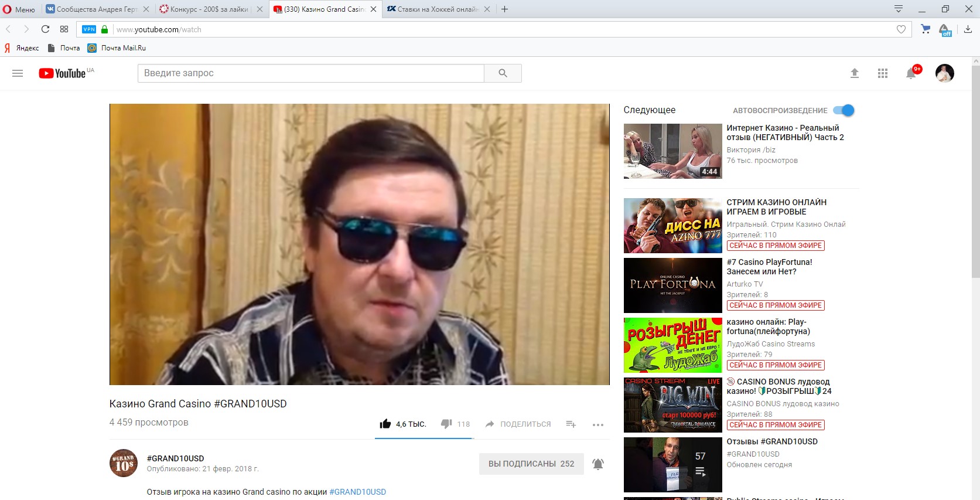
Task: Open Интернет Казино - Реальный отзыв title
Action: click(x=785, y=132)
